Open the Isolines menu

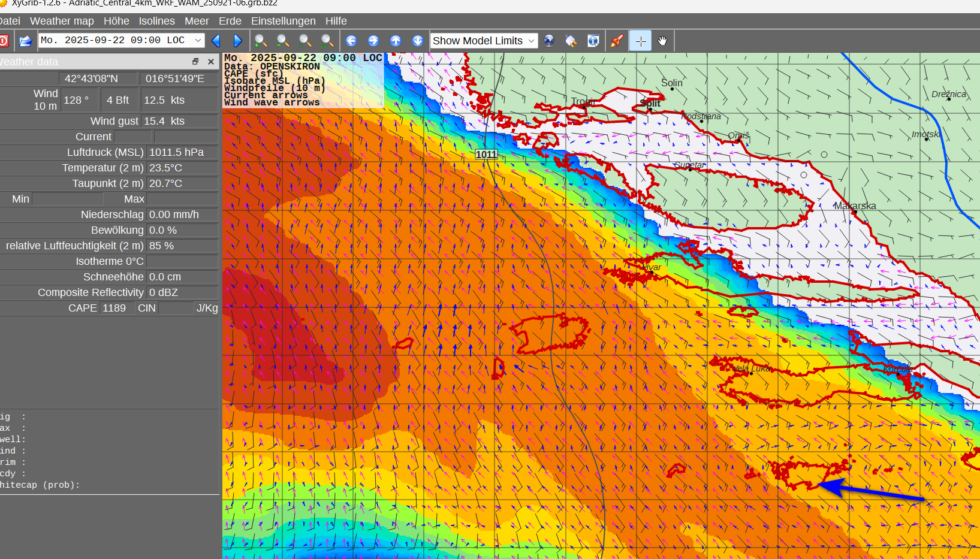click(x=156, y=21)
